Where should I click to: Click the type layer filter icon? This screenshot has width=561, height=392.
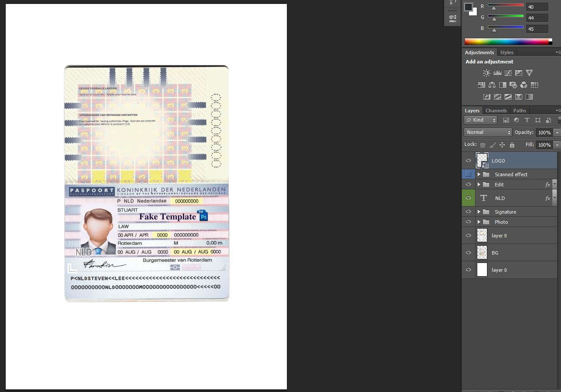pos(527,120)
